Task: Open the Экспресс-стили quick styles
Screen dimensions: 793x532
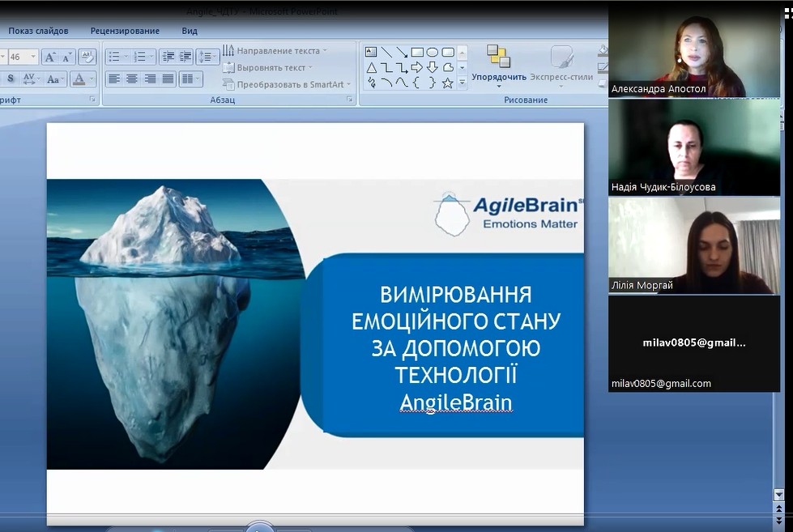Action: tap(561, 66)
